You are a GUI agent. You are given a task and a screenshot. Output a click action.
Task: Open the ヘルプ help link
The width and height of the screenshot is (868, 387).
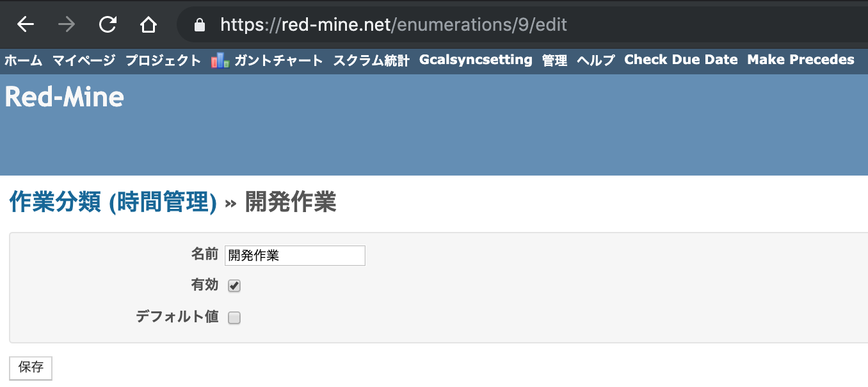point(596,60)
